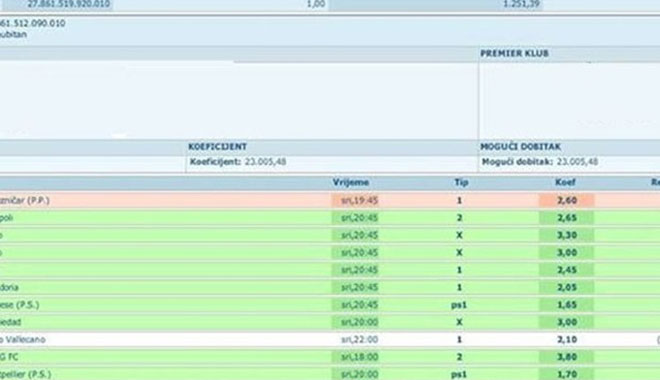
Task: Click the 1,70 odds cell
Action: coord(567,374)
